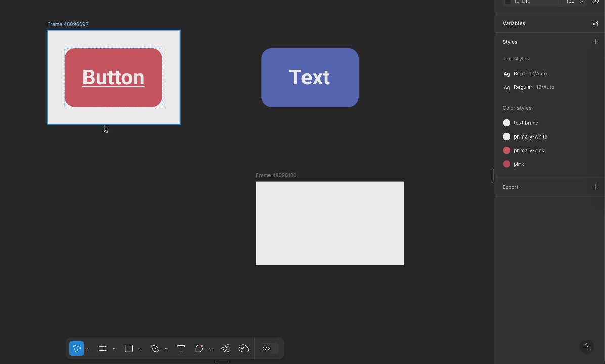Select the empty Frame 48096100 rectangle
The image size is (605, 364).
(x=329, y=223)
